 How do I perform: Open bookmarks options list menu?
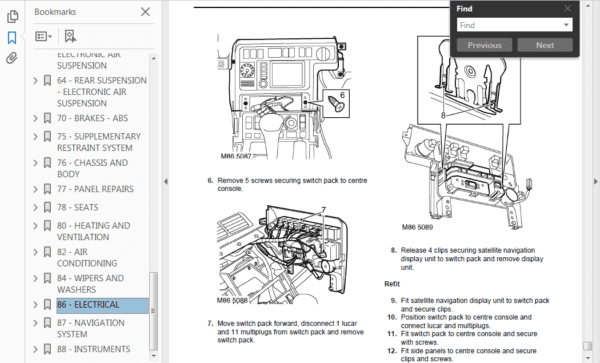click(x=43, y=36)
